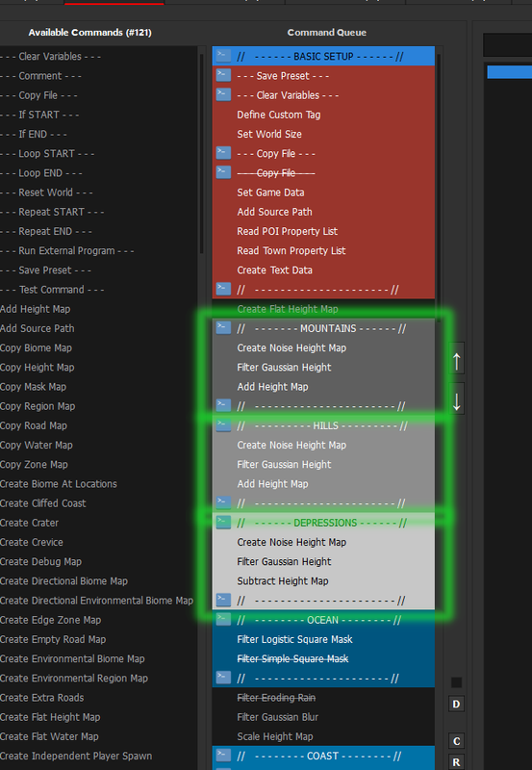Select the struck-through Filter Eroding Rain row

(x=323, y=698)
